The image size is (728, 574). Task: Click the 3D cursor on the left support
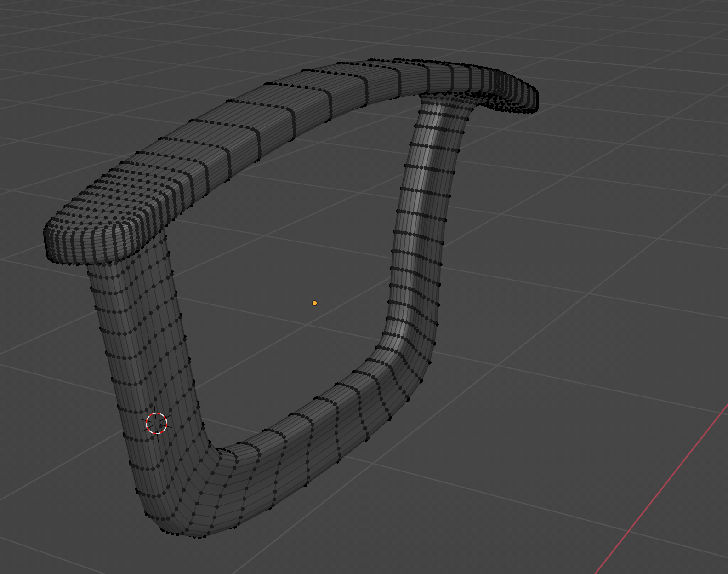click(156, 423)
